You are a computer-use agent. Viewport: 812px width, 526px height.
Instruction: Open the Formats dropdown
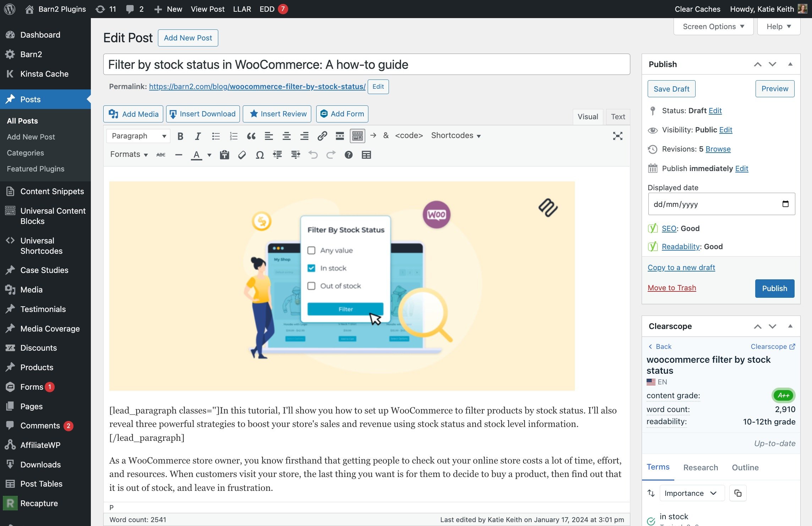[x=129, y=154]
